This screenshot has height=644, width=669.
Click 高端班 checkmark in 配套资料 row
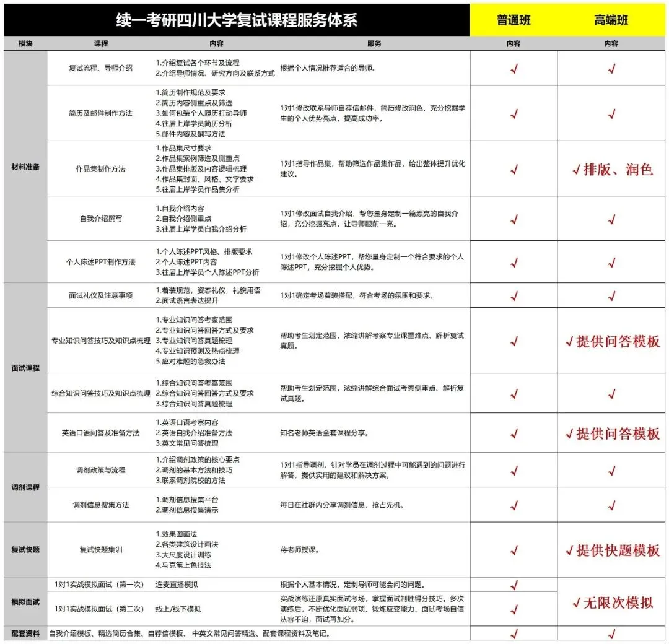[x=612, y=634]
